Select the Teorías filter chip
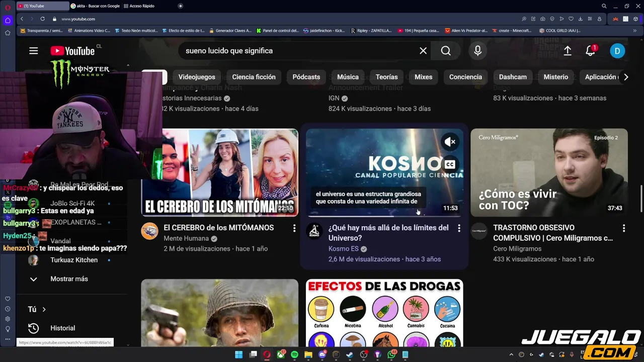This screenshot has width=644, height=362. (386, 77)
